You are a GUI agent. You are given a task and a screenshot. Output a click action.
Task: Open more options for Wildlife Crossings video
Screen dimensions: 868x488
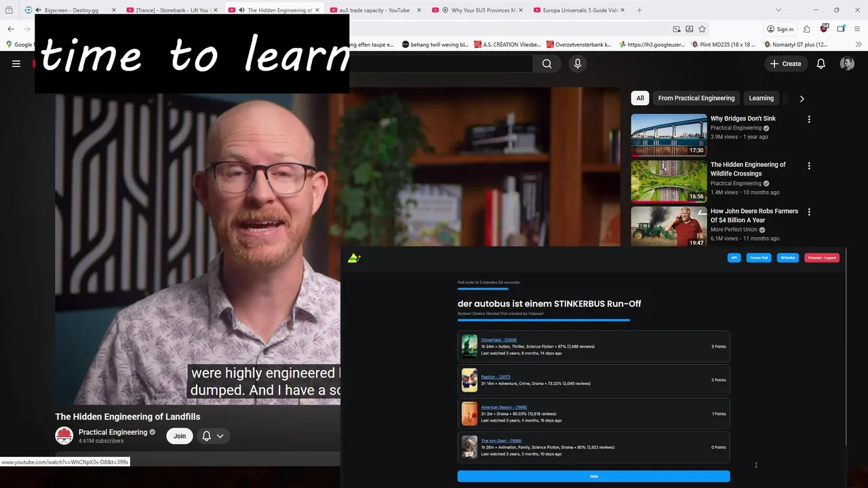pyautogui.click(x=808, y=165)
